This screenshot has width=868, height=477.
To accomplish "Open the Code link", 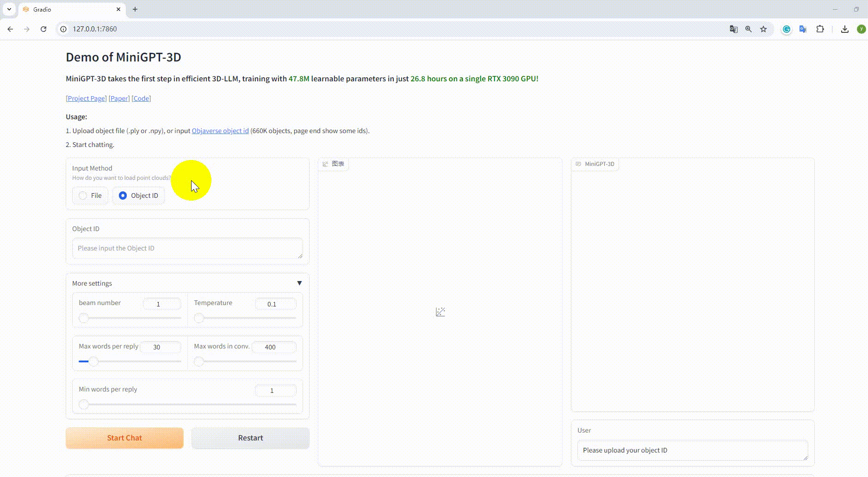I will coord(141,98).
